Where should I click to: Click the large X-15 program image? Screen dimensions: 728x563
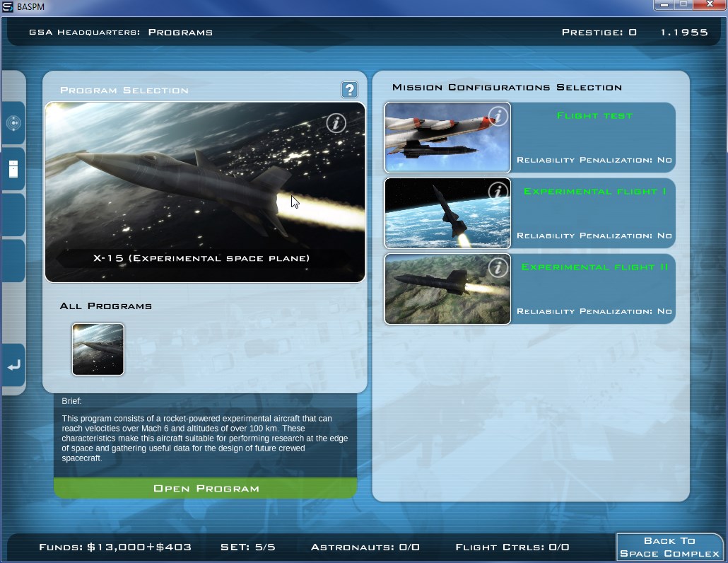(x=205, y=192)
